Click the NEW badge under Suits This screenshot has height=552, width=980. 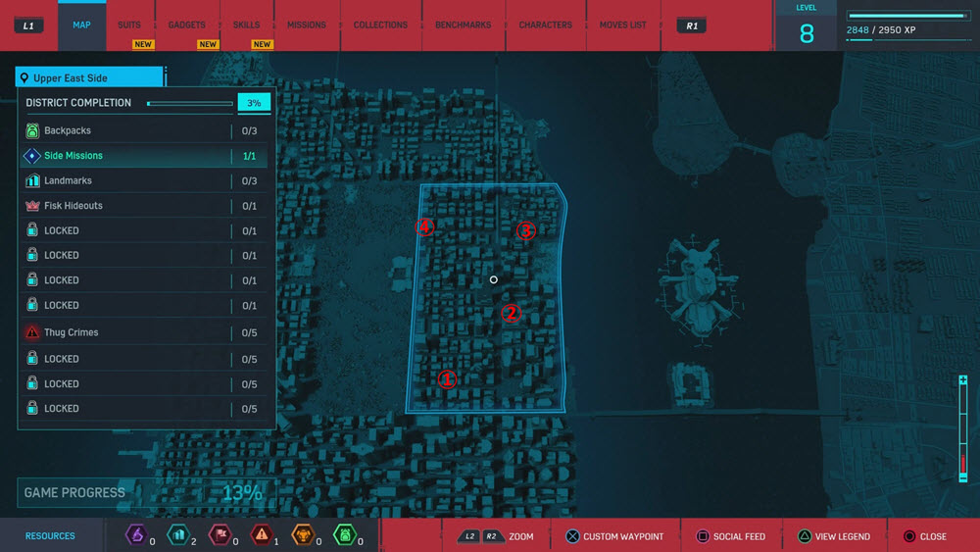[x=143, y=44]
